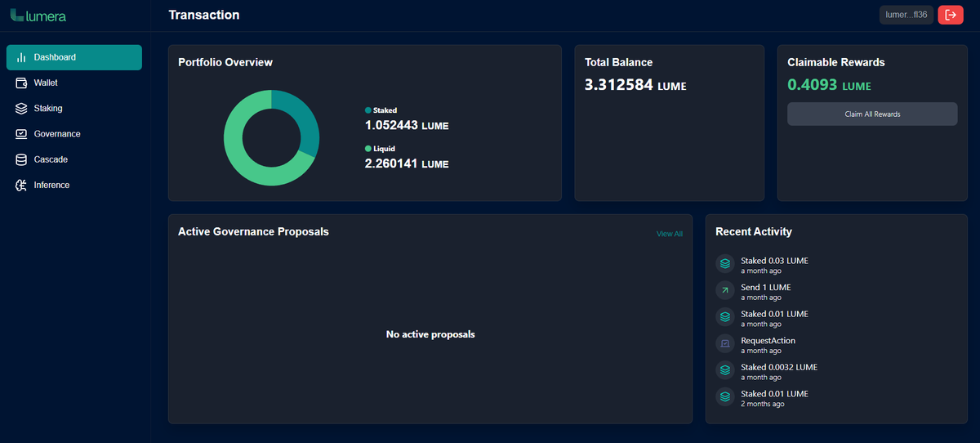Click the Total Balance card title
The image size is (980, 443).
(x=618, y=62)
